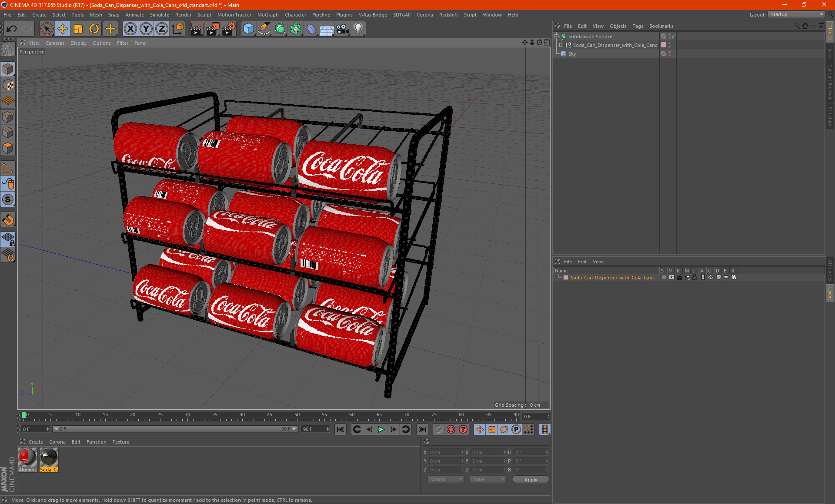
Task: Open the viewport Cameras menu
Action: coord(55,43)
